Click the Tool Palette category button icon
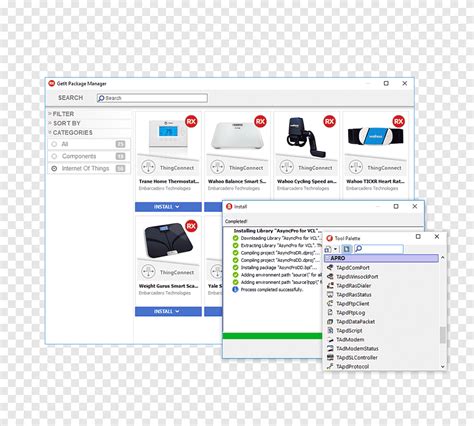The width and height of the screenshot is (474, 426). click(328, 249)
